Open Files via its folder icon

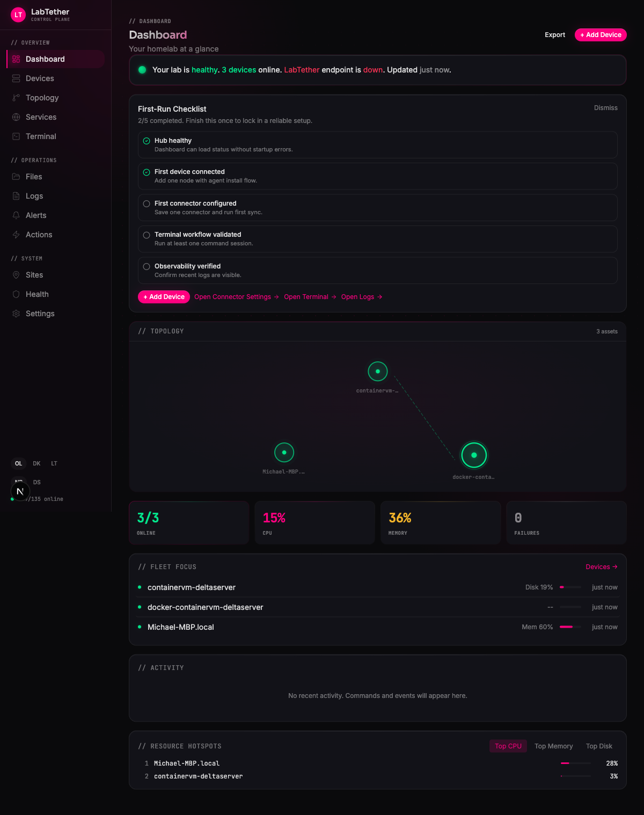click(x=16, y=177)
